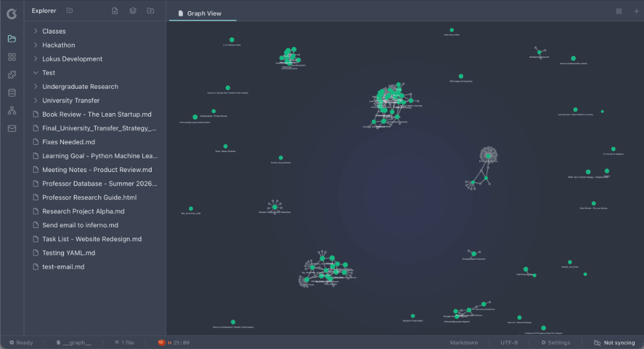Click the stacked layers icon in Explorer toolbar
Screen dimensions: 644x349
[132, 11]
